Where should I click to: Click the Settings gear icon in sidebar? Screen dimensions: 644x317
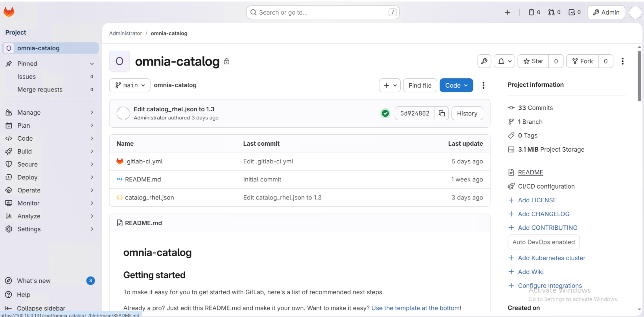click(x=9, y=229)
